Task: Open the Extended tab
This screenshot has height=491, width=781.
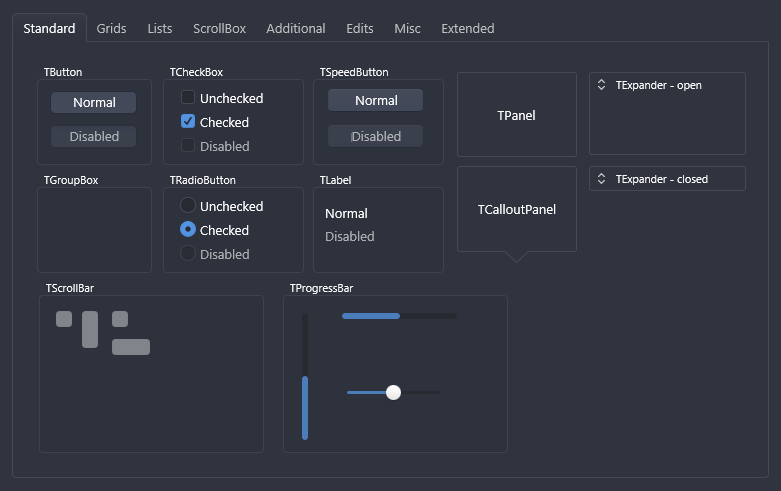Action: [468, 28]
